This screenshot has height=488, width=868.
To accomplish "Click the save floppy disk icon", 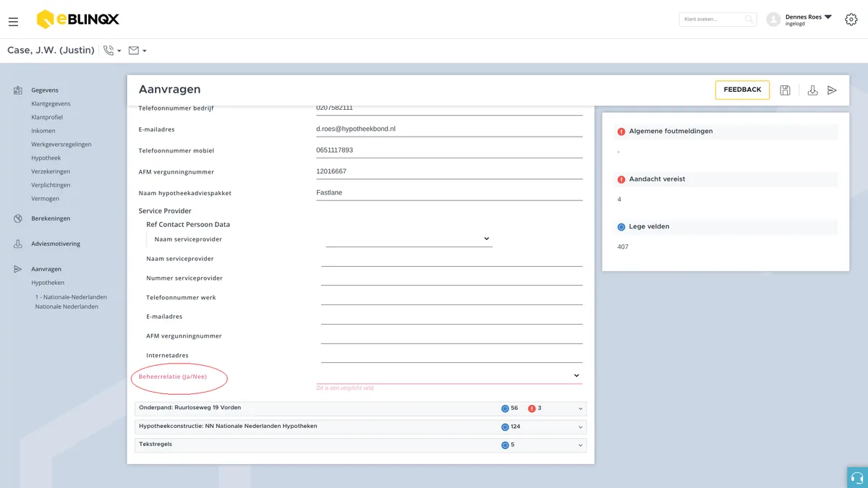I will coord(785,90).
